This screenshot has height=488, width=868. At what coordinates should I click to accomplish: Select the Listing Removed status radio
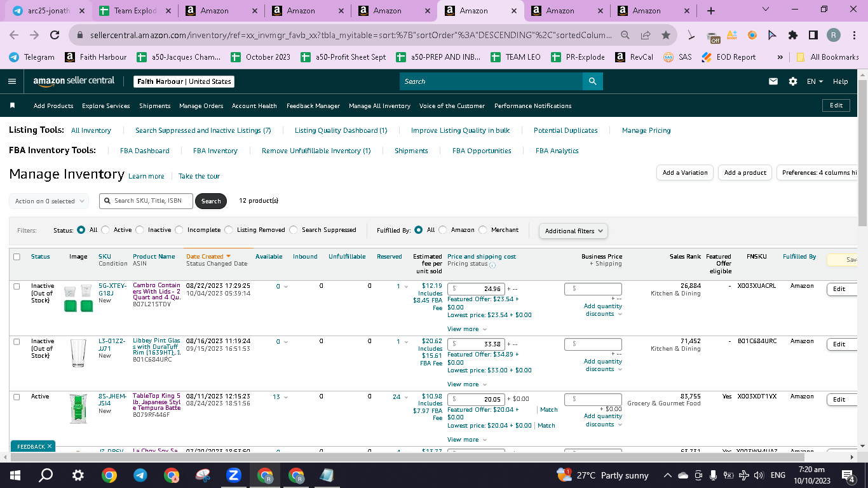point(229,230)
